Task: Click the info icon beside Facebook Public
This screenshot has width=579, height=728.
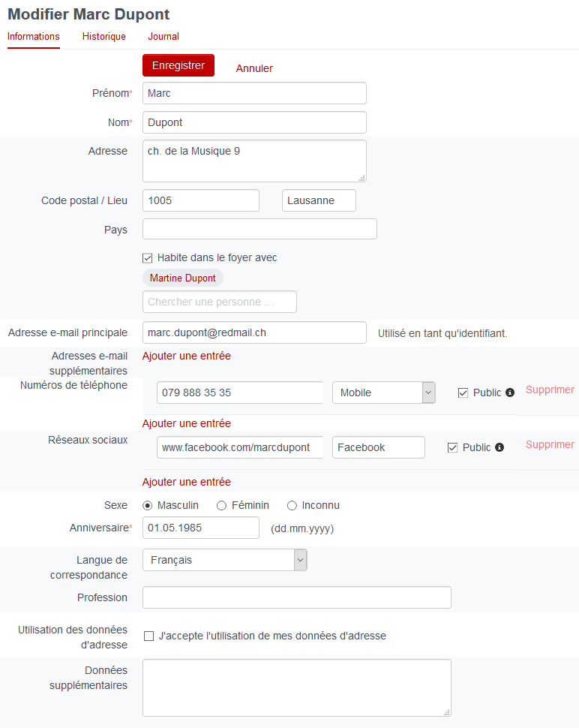Action: click(499, 447)
